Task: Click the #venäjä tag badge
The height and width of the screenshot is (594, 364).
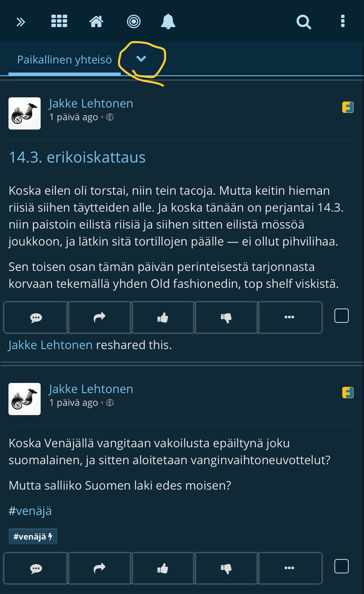Action: pyautogui.click(x=33, y=536)
